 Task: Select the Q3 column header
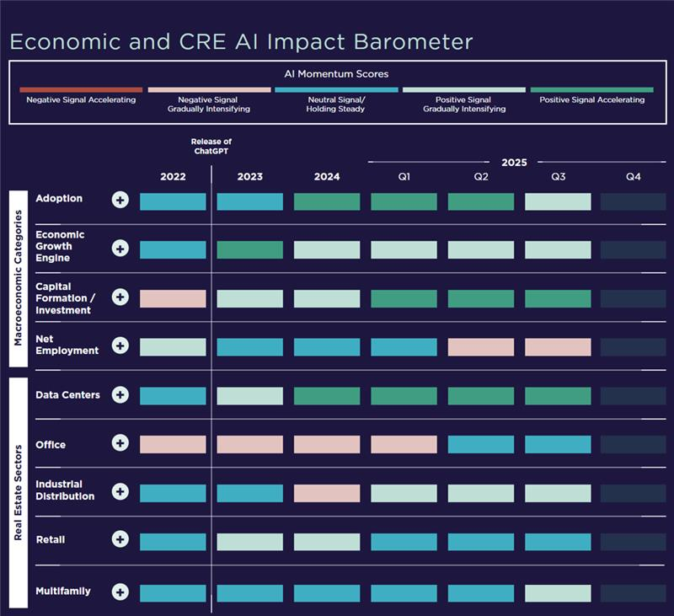557,177
